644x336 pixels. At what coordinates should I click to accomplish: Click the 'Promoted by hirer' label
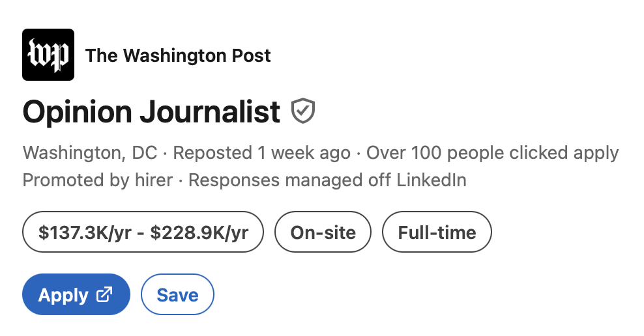98,180
